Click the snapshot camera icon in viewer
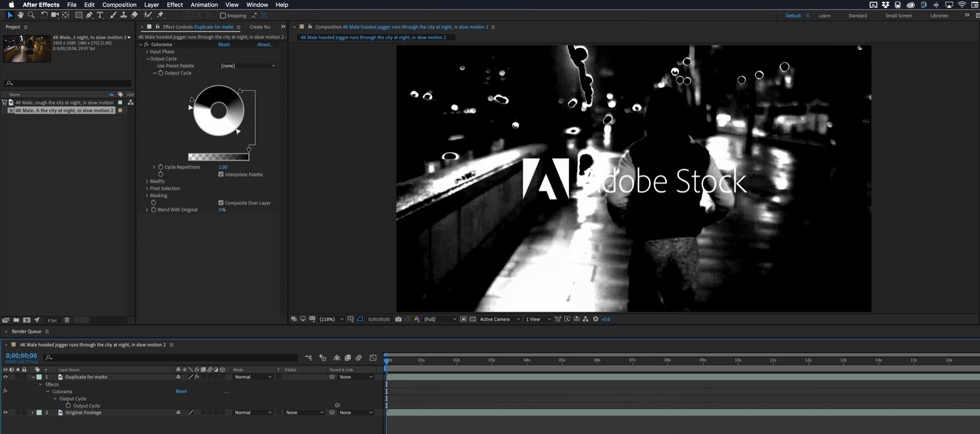Screen dimensions: 980x434 pyautogui.click(x=398, y=319)
